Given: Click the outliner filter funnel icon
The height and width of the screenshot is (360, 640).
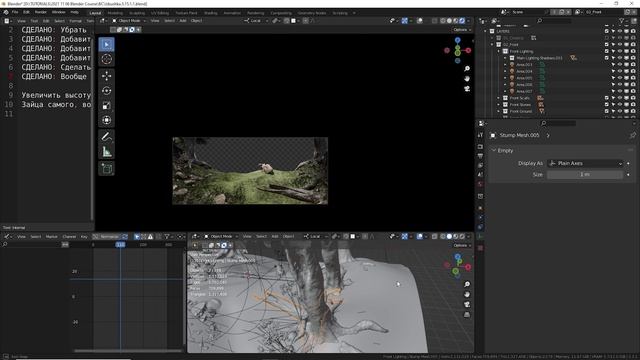Looking at the screenshot, I should [622, 20].
